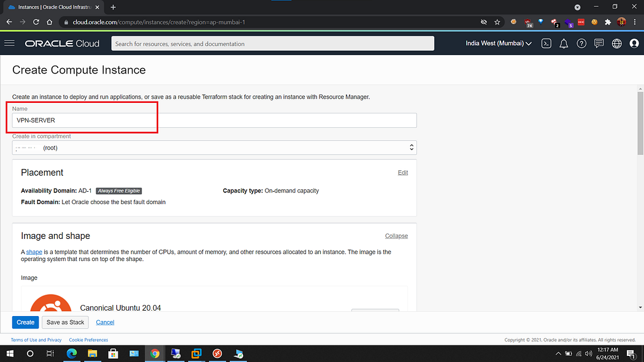Expand the Create in compartment dropdown
Screen dimensions: 644x362
click(x=412, y=147)
